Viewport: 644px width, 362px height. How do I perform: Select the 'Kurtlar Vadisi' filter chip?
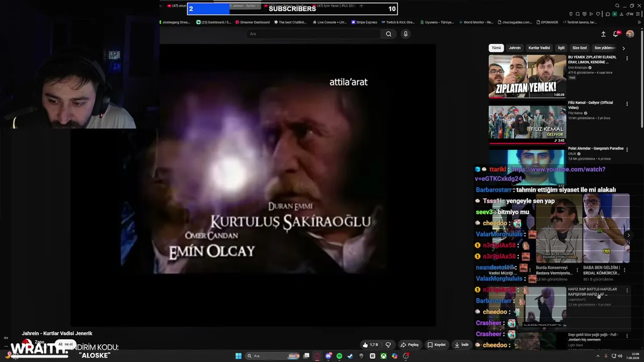(x=539, y=48)
